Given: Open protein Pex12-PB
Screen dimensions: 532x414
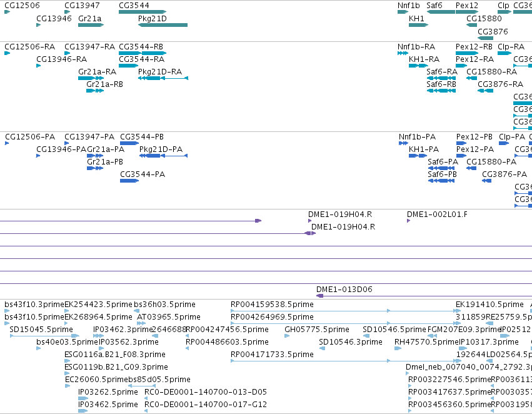Looking at the screenshot, I should point(474,137).
